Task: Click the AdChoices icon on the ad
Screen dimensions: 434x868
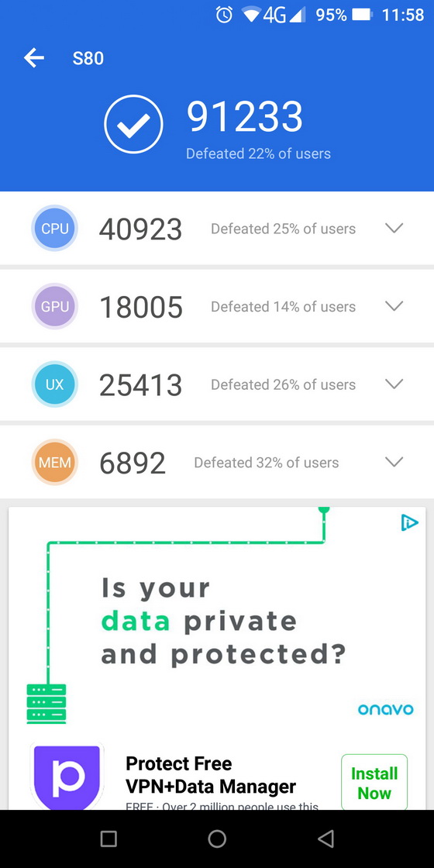Action: pos(410,522)
